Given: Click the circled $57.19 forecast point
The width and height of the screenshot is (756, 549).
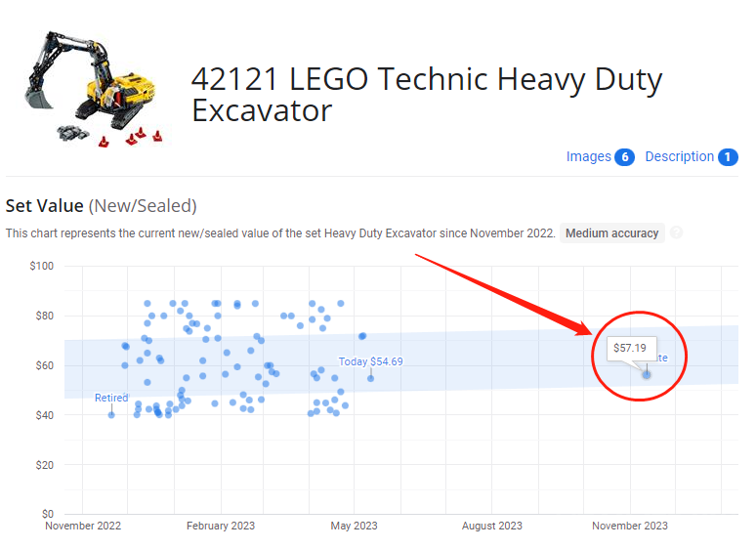Looking at the screenshot, I should click(647, 374).
